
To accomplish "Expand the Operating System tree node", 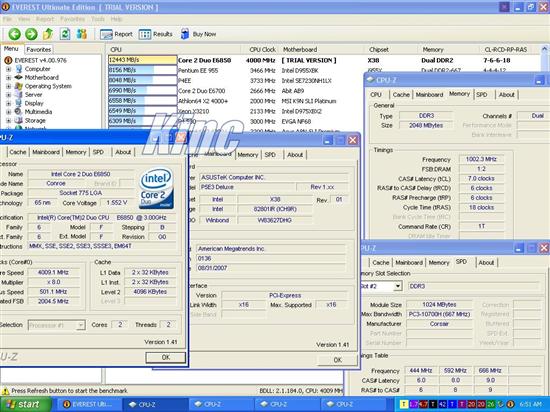I will coord(9,86).
